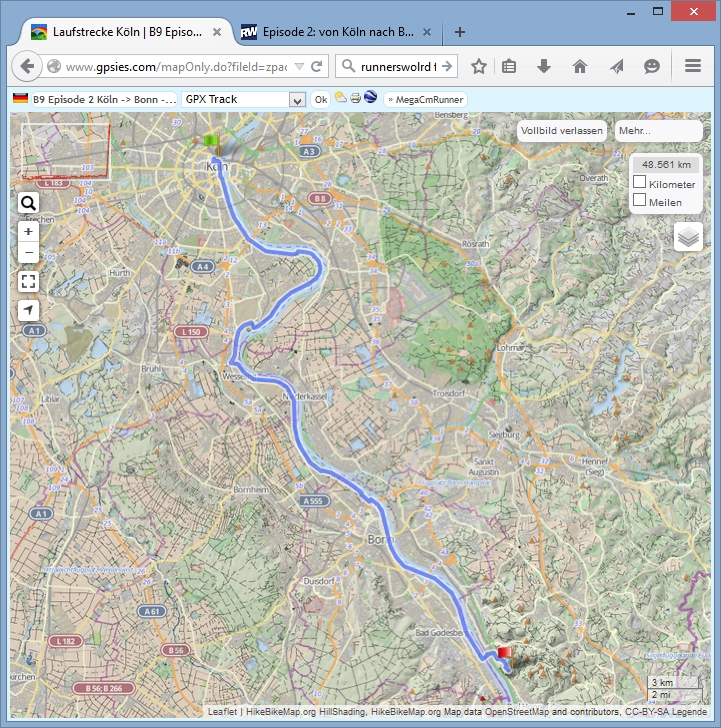Click the locate-me arrow icon

(28, 310)
